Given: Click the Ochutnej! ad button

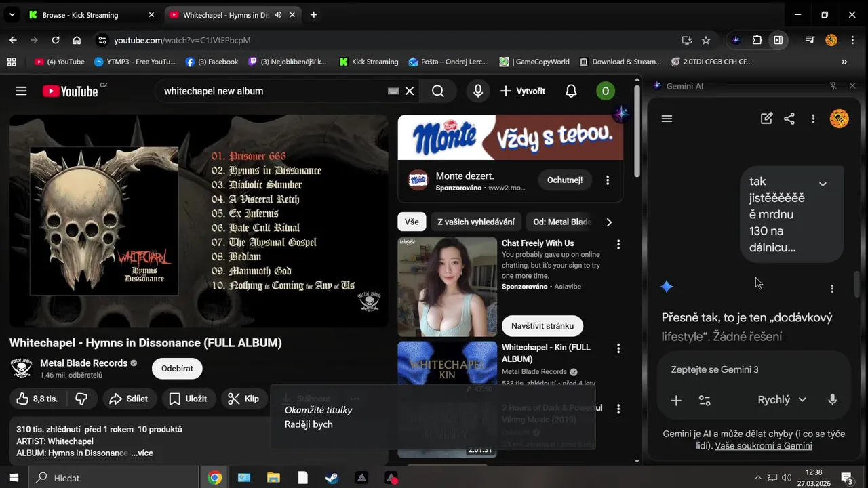Looking at the screenshot, I should [x=565, y=180].
